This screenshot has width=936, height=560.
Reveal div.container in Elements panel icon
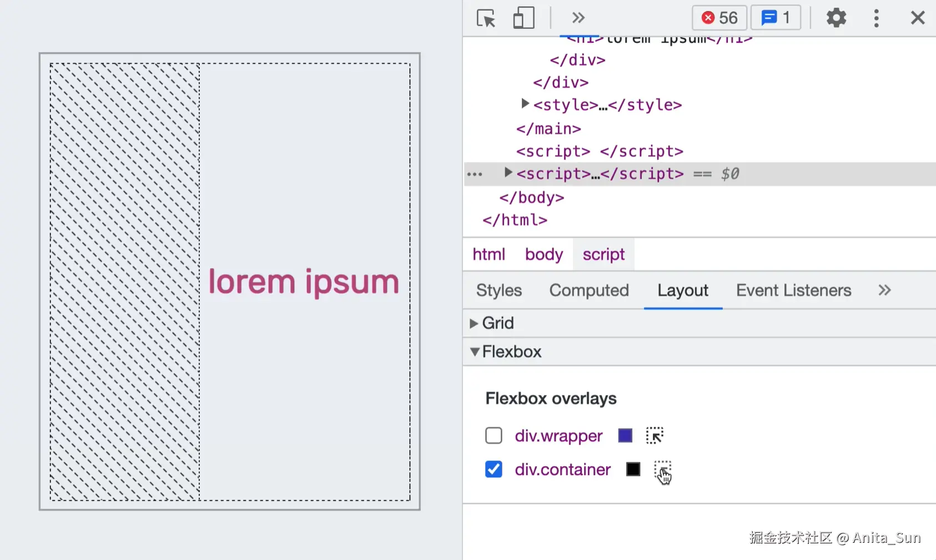pyautogui.click(x=662, y=470)
